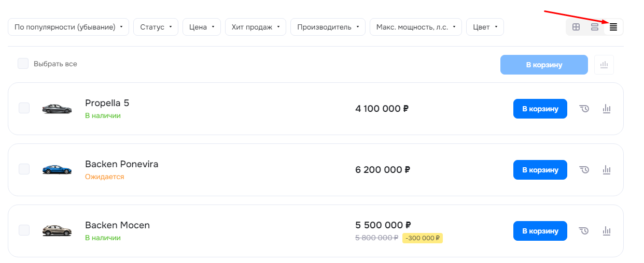Tick the 'Выбрать все' checkbox
Image resolution: width=644 pixels, height=263 pixels.
click(x=23, y=64)
